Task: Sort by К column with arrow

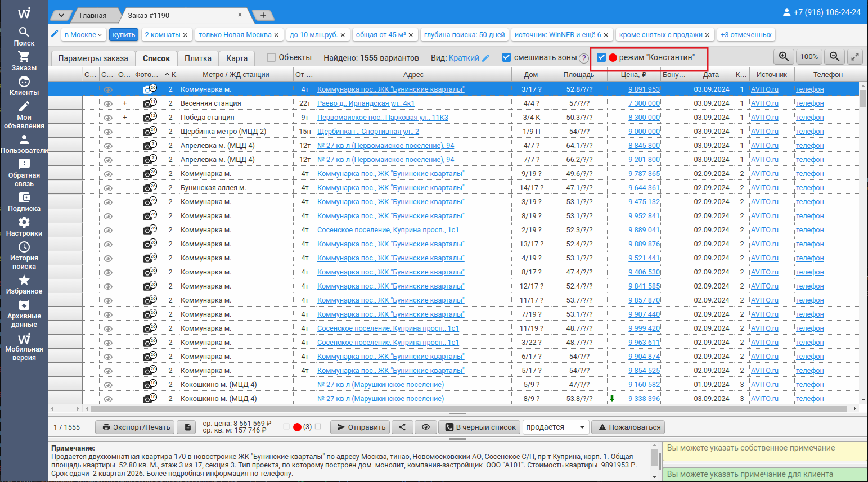Action: [x=170, y=74]
